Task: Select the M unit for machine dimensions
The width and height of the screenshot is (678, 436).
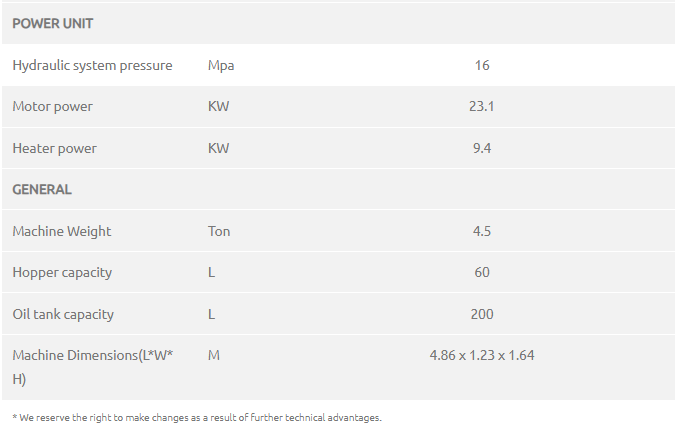Action: [214, 356]
